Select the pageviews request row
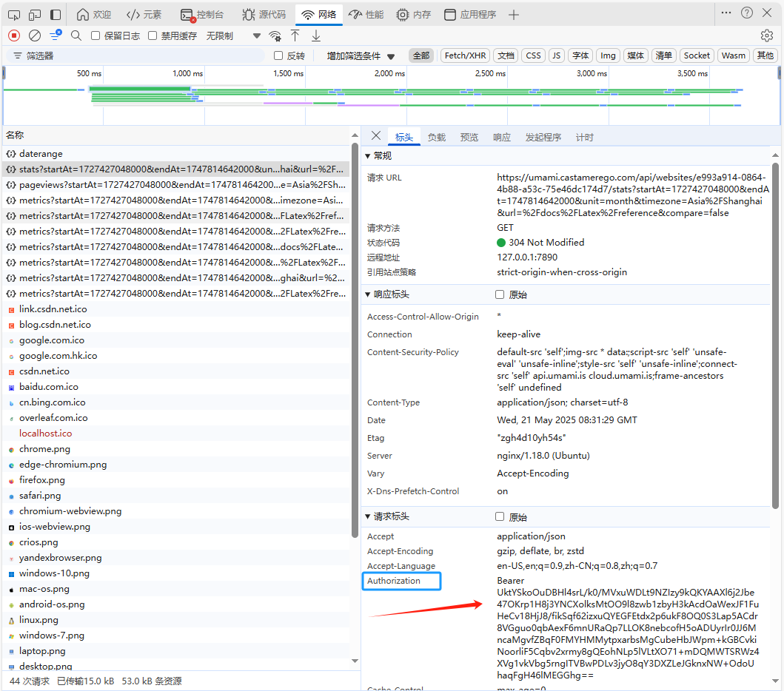 [x=176, y=184]
